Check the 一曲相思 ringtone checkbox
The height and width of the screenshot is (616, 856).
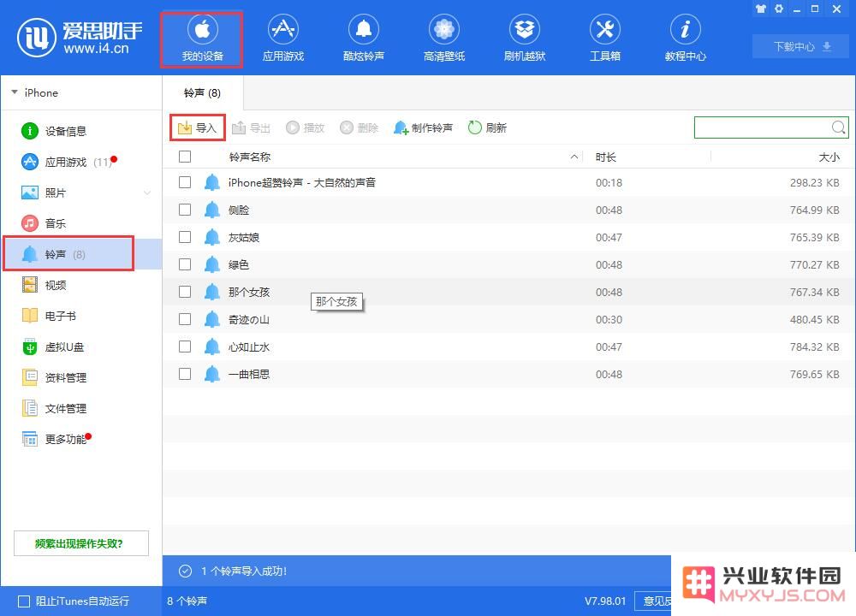pyautogui.click(x=185, y=374)
